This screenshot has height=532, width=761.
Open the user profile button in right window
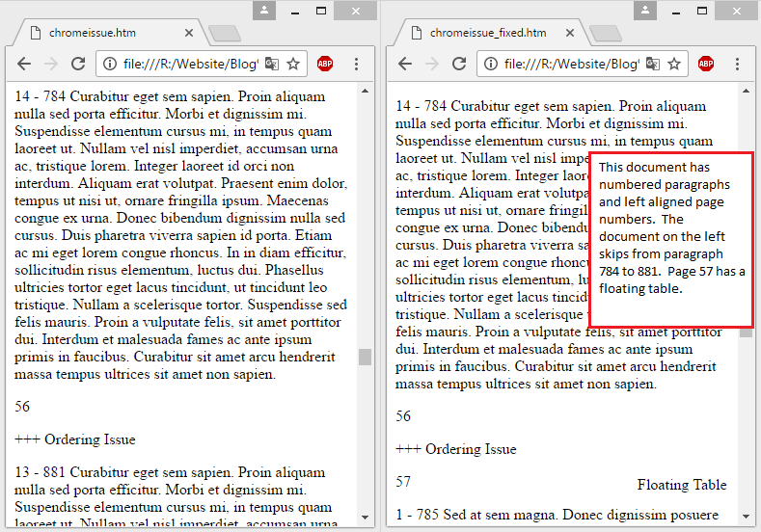pos(645,11)
